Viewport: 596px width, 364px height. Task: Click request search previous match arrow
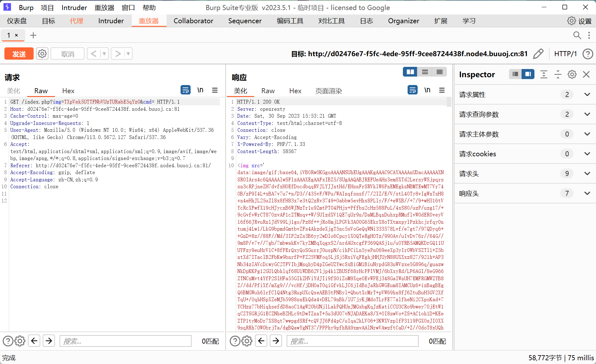pyautogui.click(x=34, y=341)
